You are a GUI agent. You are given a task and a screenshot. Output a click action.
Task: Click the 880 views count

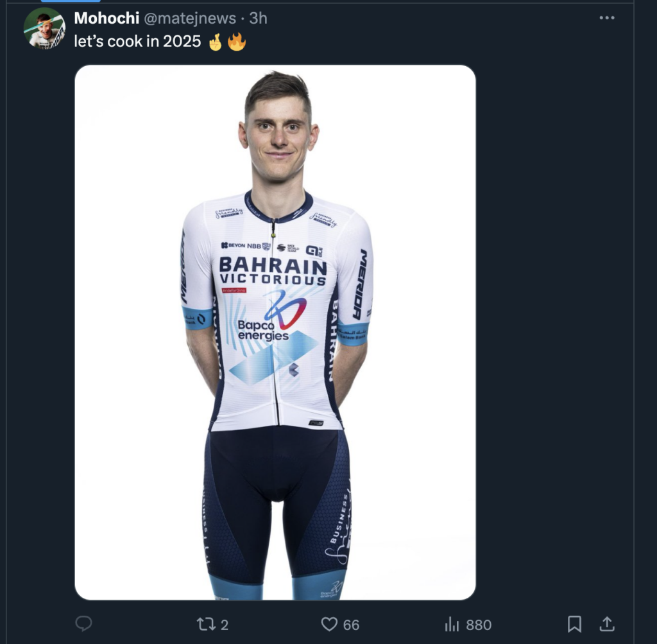[x=479, y=625]
